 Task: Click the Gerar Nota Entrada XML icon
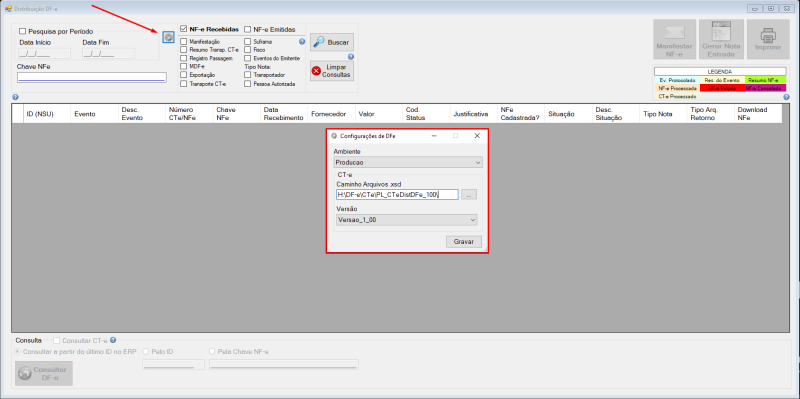point(722,31)
